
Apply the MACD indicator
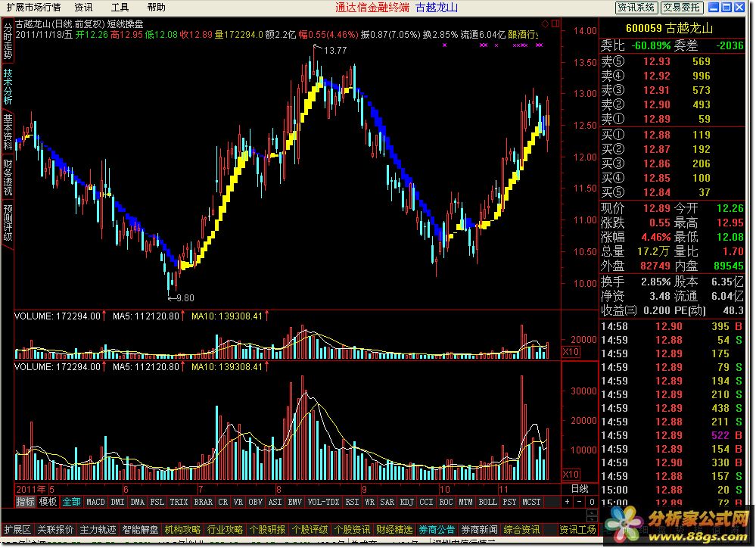click(x=95, y=502)
